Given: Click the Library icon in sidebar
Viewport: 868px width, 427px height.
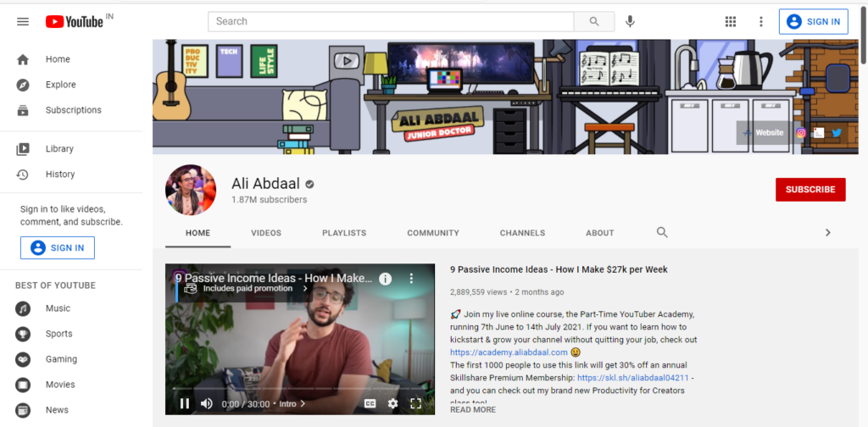Looking at the screenshot, I should pyautogui.click(x=23, y=149).
